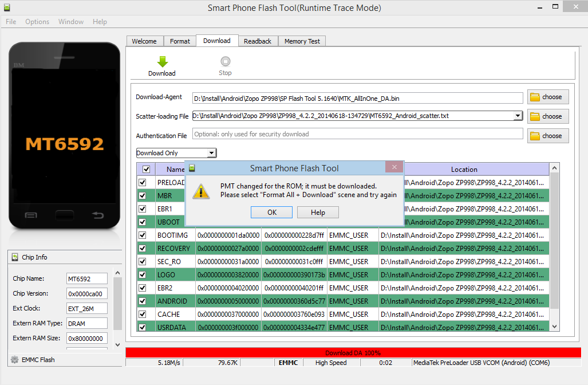Click the ANDROID partition name cell
588x385 pixels.
(175, 301)
